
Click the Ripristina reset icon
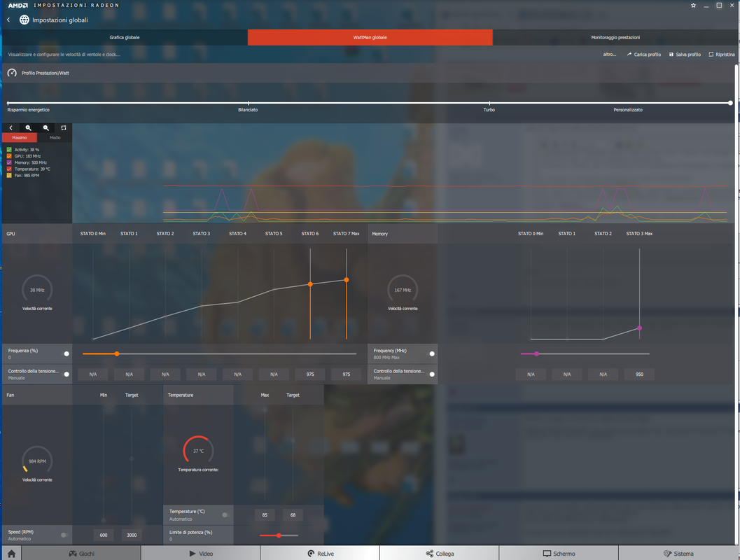pyautogui.click(x=711, y=55)
